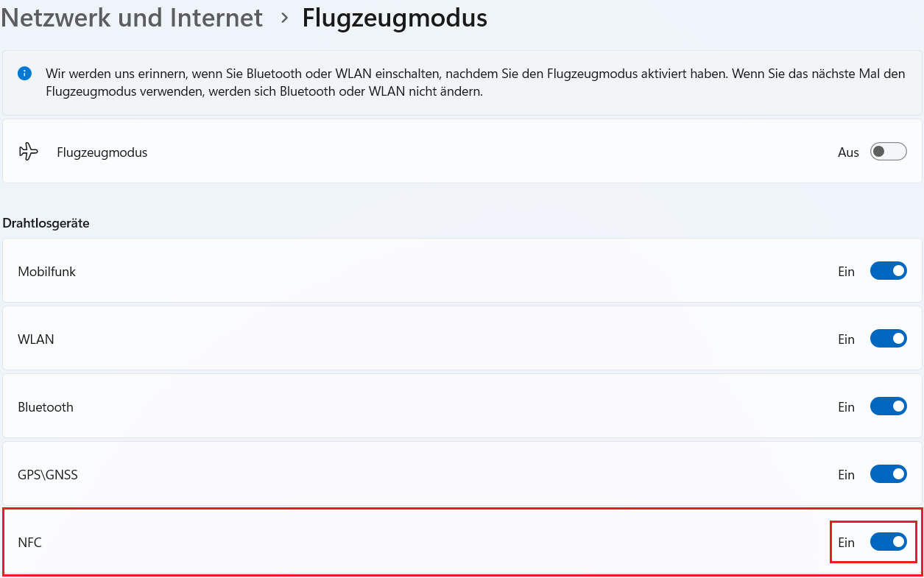The image size is (924, 578).
Task: Go back to Netzwerk und Internet breadcrumb
Action: (x=133, y=18)
